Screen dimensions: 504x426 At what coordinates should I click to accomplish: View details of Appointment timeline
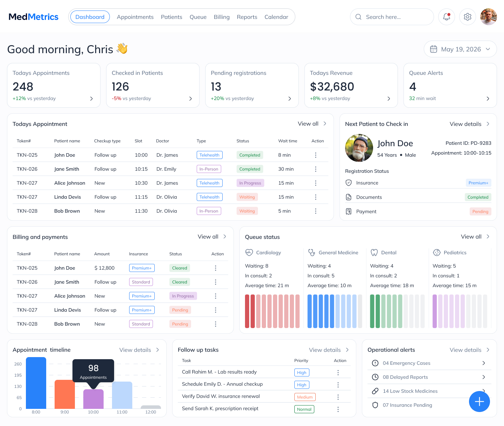tap(139, 350)
